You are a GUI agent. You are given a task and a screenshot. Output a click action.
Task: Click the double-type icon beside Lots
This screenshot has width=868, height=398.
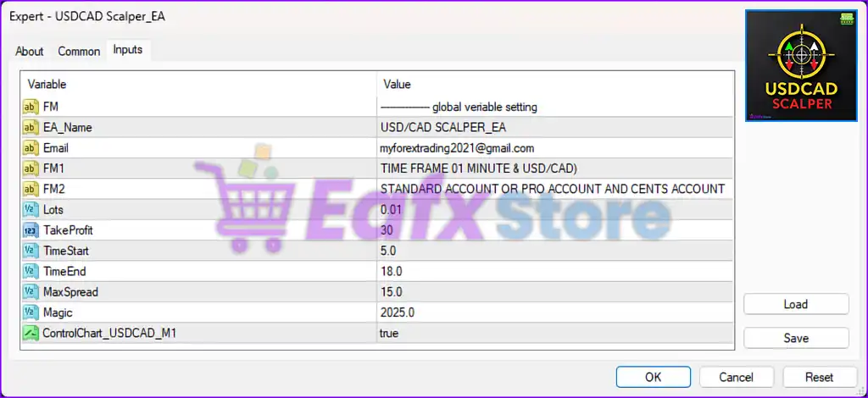31,210
